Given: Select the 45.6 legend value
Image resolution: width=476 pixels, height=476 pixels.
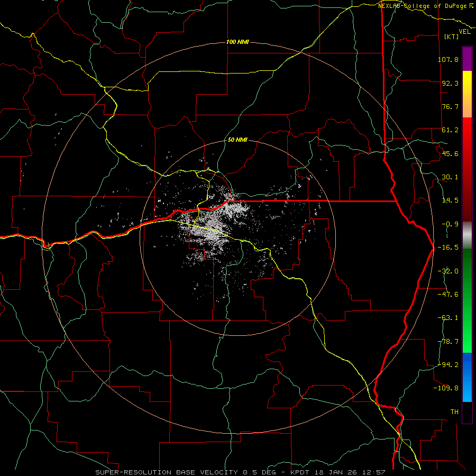Looking at the screenshot, I should pos(450,153).
